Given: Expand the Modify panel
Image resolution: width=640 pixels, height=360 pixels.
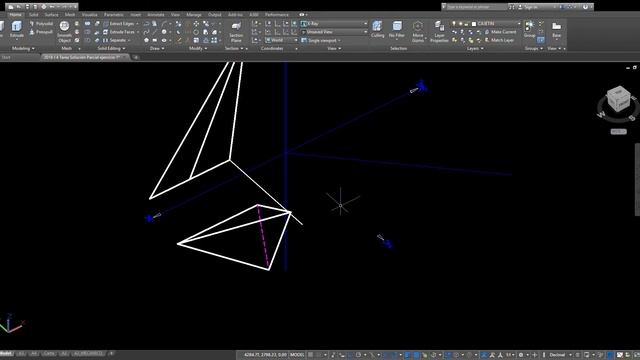Looking at the screenshot, I should pyautogui.click(x=198, y=49).
